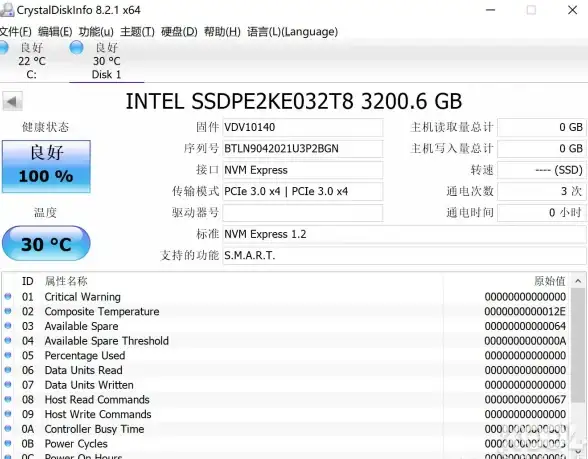
Task: Click the ID column header
Action: (28, 281)
